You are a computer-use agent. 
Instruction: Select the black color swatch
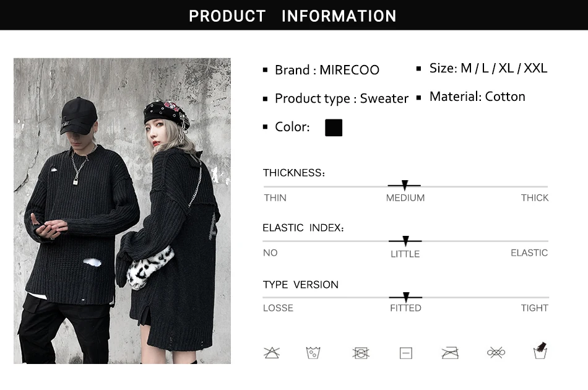[334, 128]
